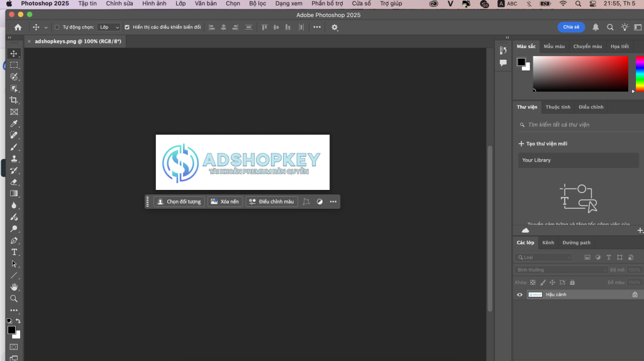Select the Spot Healing Brush tool
644x361 pixels.
point(14,135)
